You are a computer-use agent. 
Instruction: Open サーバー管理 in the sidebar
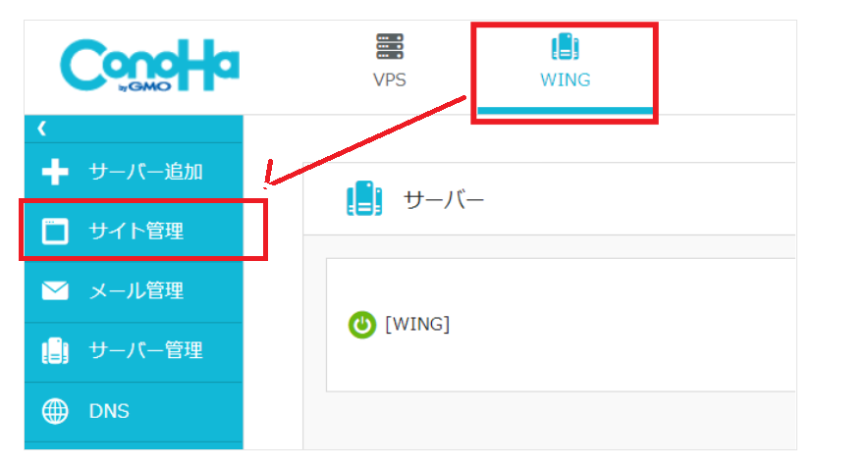point(134,350)
